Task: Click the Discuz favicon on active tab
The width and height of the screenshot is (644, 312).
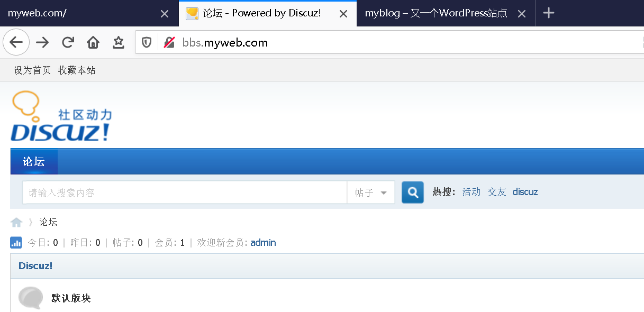Action: pyautogui.click(x=192, y=13)
